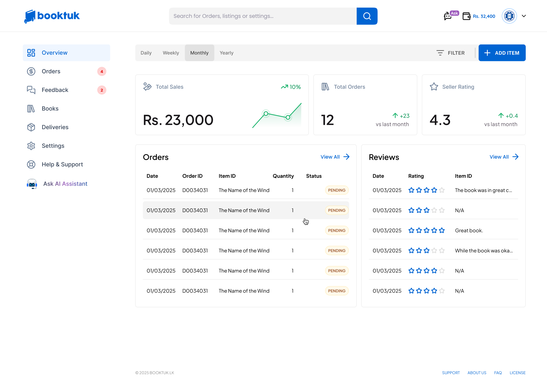Open the profile avatar
Screen dimensions: 547x392
[509, 16]
